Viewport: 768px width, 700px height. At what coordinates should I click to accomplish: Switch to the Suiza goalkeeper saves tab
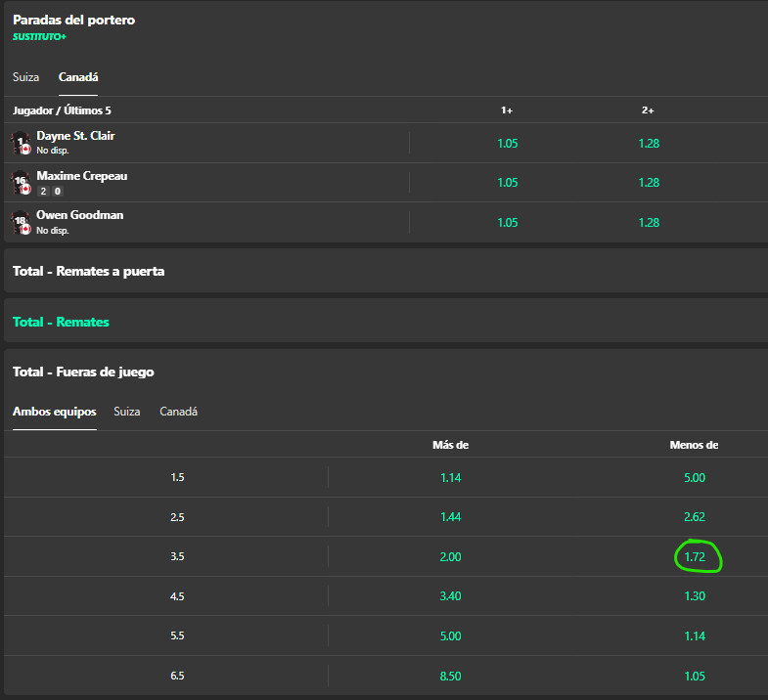click(26, 77)
